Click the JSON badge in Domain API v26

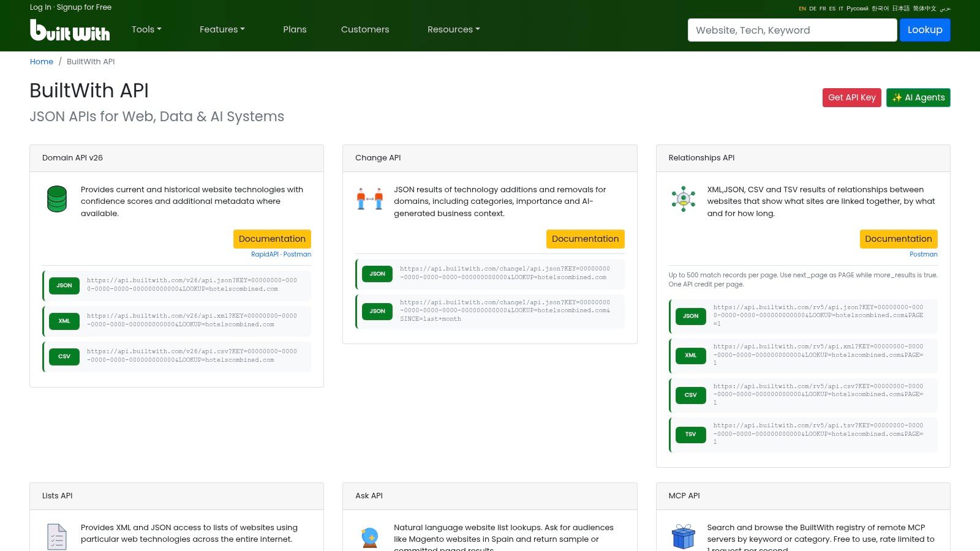[x=64, y=285]
